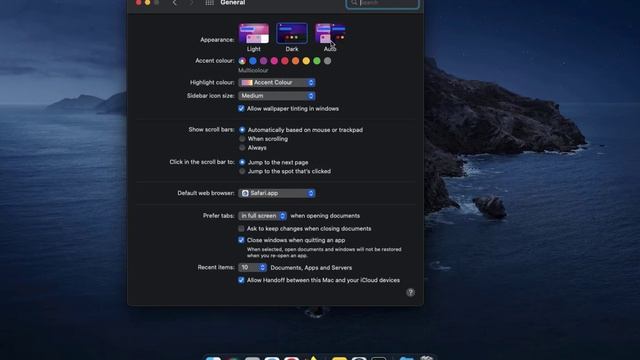
Task: Select the Light appearance thumbnail
Action: (x=254, y=33)
